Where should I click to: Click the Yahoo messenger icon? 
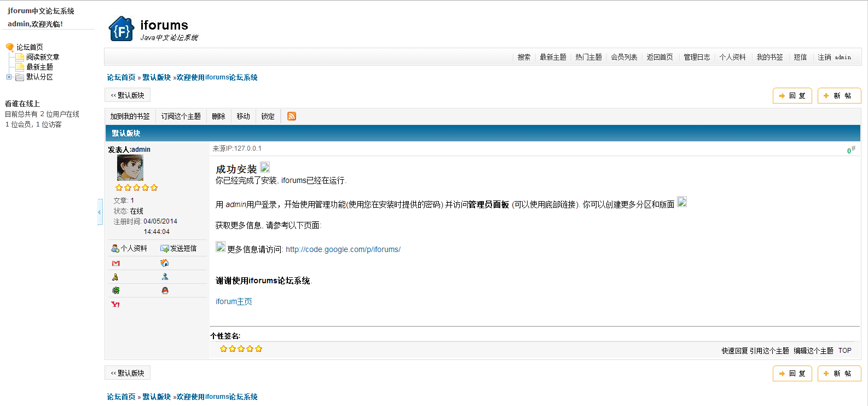click(115, 304)
